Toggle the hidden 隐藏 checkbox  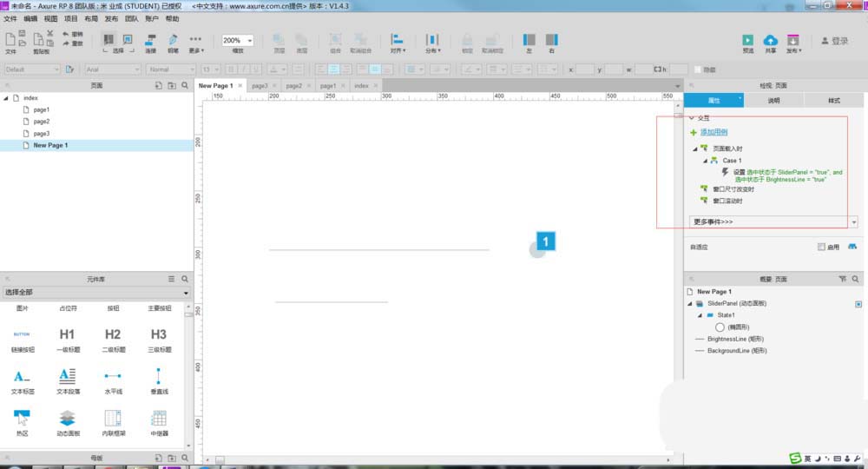(698, 69)
